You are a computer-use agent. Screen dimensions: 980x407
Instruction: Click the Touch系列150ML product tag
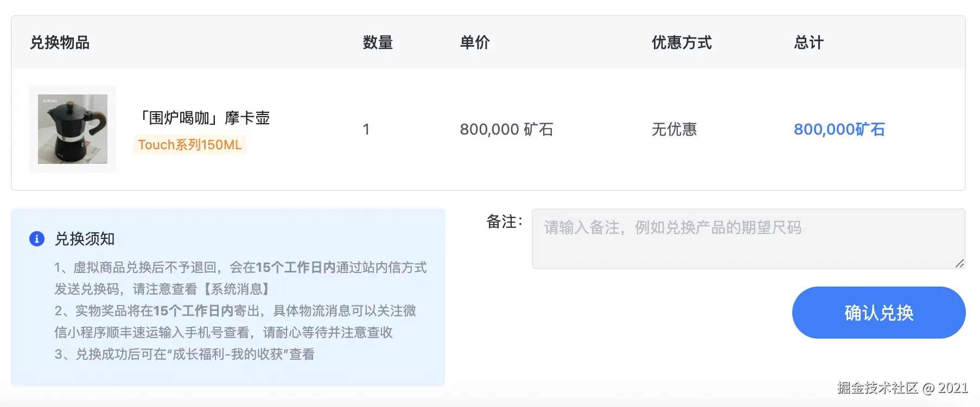coord(190,145)
